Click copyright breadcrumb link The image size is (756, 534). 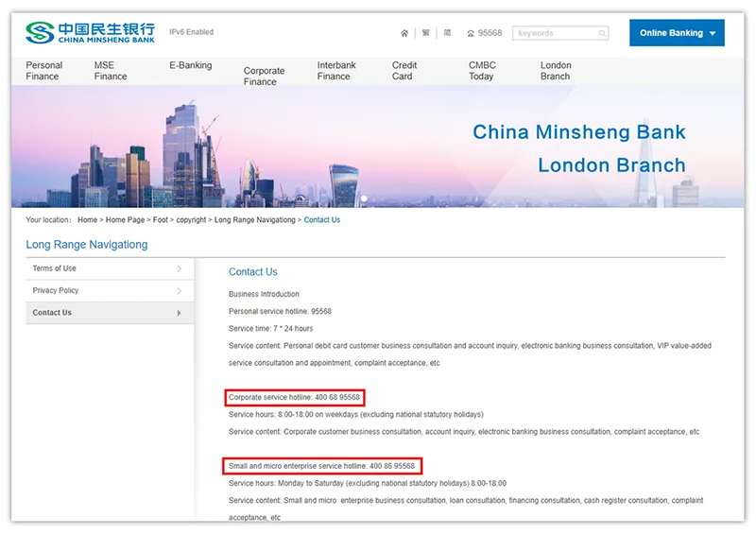point(191,220)
